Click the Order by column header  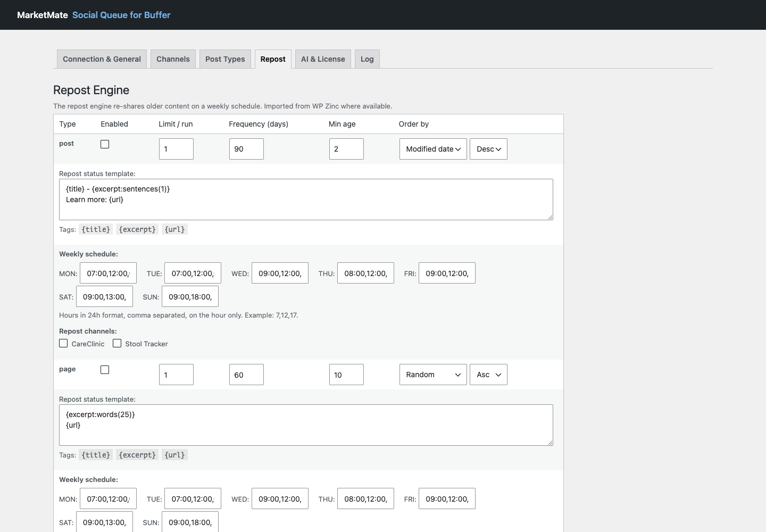(x=414, y=124)
